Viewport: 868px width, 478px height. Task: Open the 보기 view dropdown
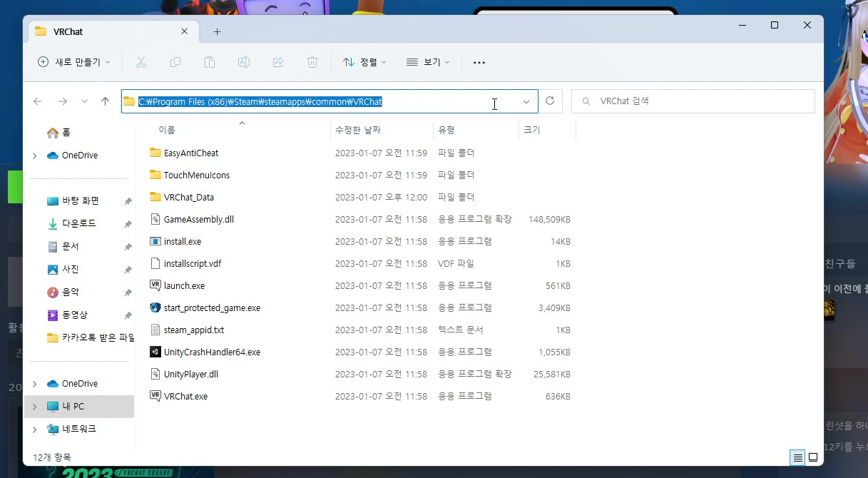point(428,63)
